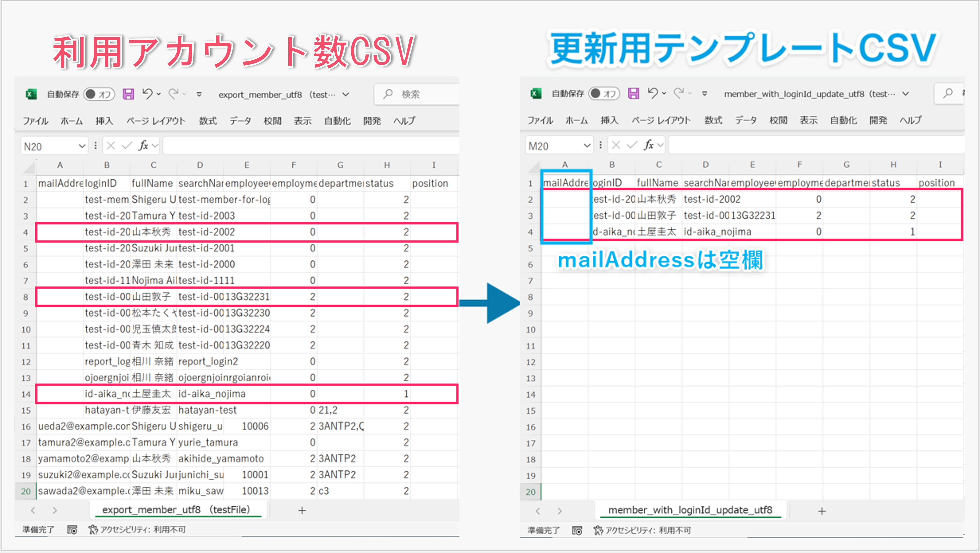Add a new sheet in the left window
Viewport: 980px width, 553px height.
click(x=302, y=510)
